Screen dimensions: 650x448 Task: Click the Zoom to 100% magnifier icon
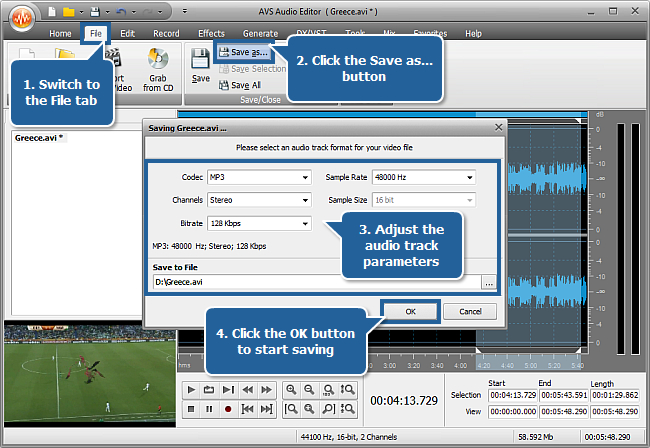[328, 390]
